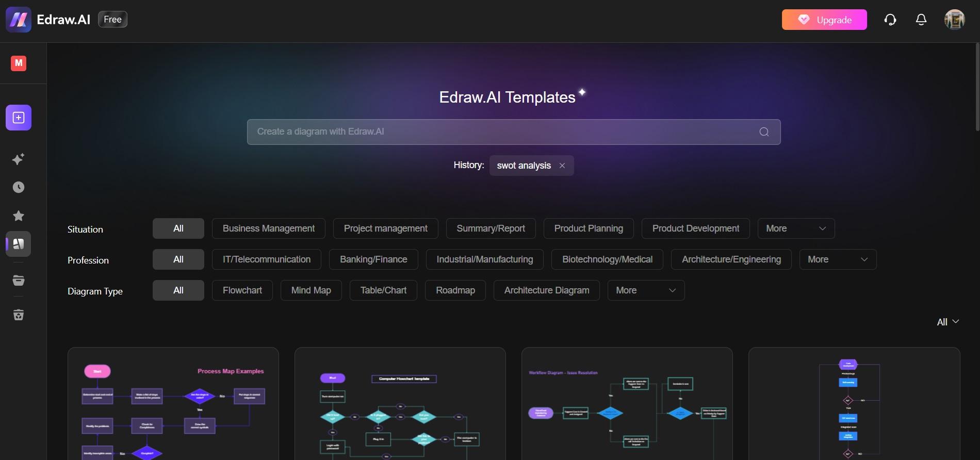Open the cloud files folder icon

pos(19,280)
